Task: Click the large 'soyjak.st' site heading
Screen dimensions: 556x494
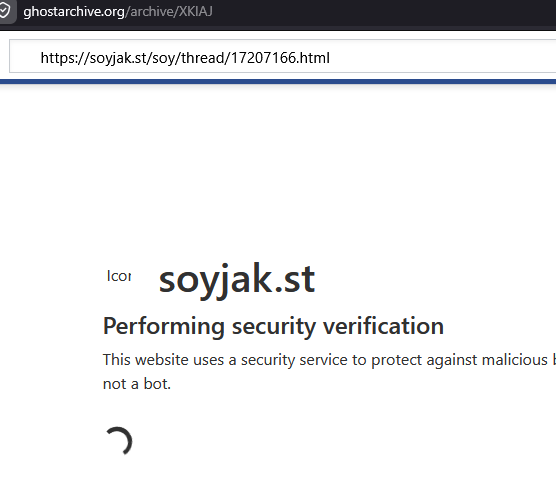Action: point(237,280)
